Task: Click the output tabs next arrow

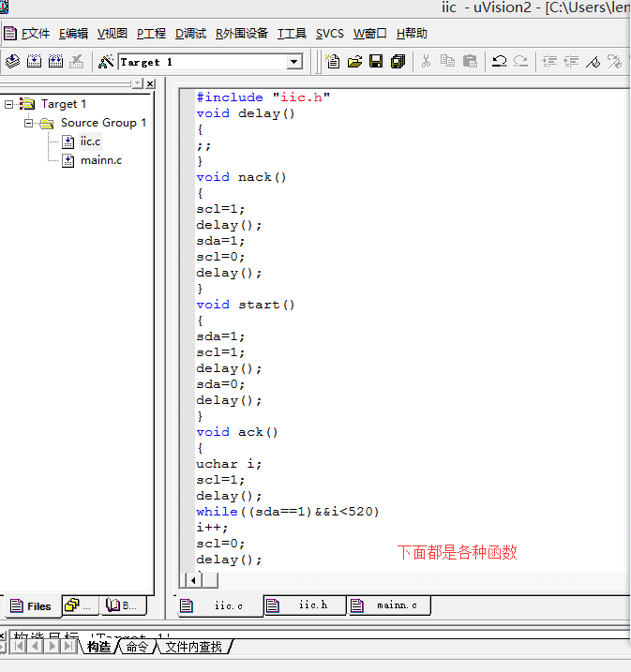Action: tap(53, 646)
